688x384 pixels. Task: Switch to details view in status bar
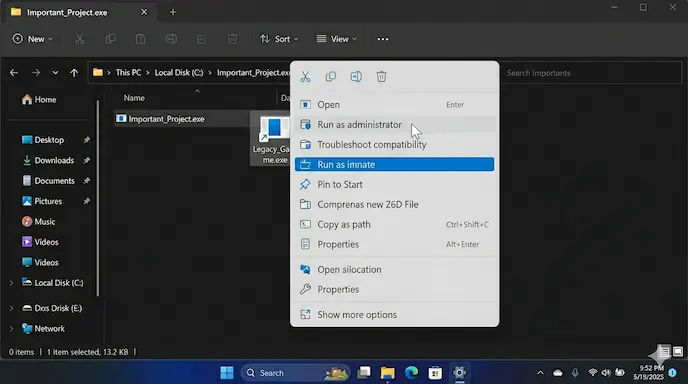point(665,352)
